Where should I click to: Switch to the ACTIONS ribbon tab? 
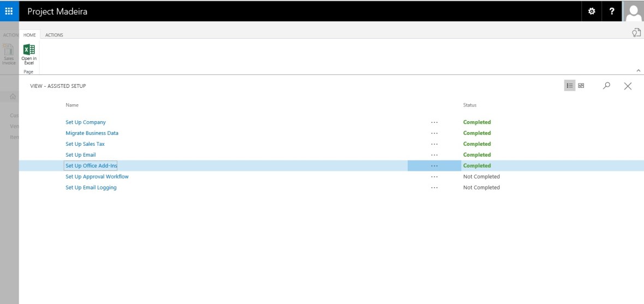(54, 35)
